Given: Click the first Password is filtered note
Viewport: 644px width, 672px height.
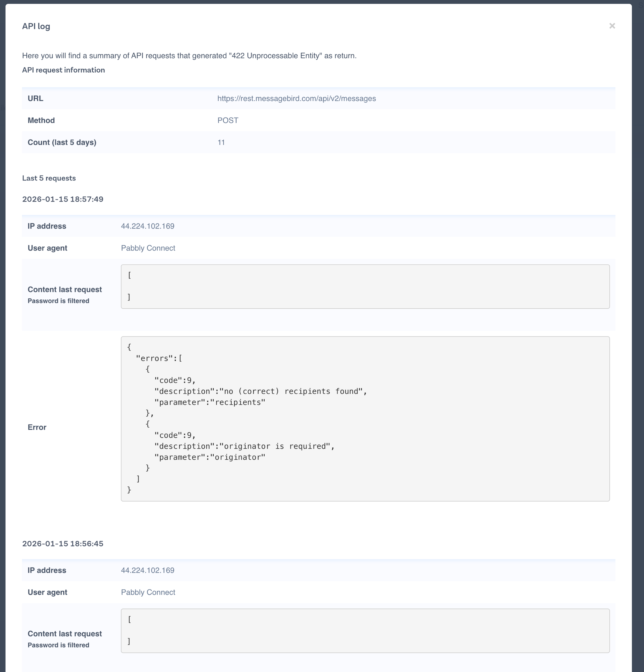Looking at the screenshot, I should coord(58,301).
